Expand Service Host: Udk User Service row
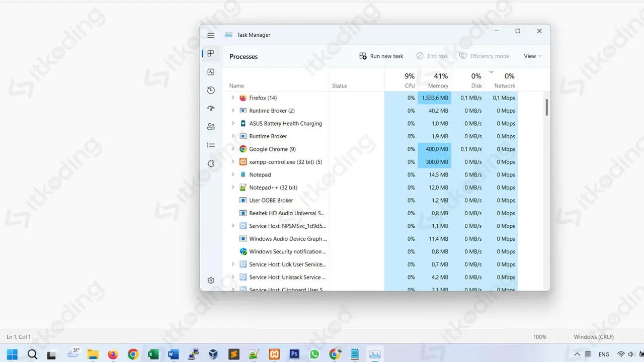This screenshot has height=362, width=644. (x=233, y=264)
